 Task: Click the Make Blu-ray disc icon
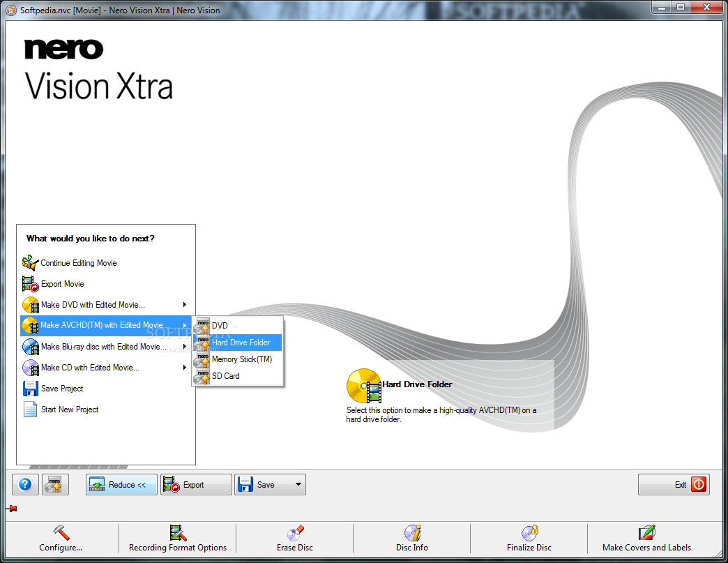pyautogui.click(x=30, y=347)
